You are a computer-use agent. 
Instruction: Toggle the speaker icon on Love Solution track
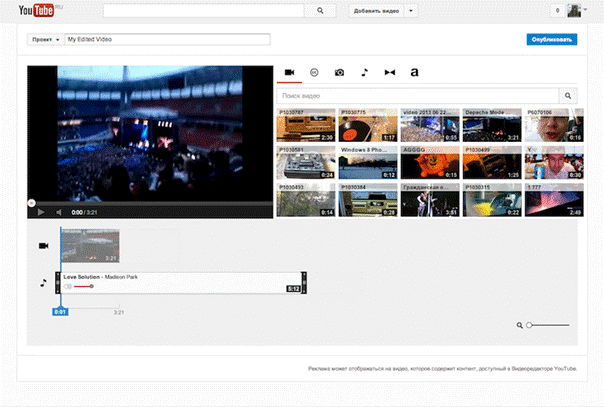[x=68, y=286]
